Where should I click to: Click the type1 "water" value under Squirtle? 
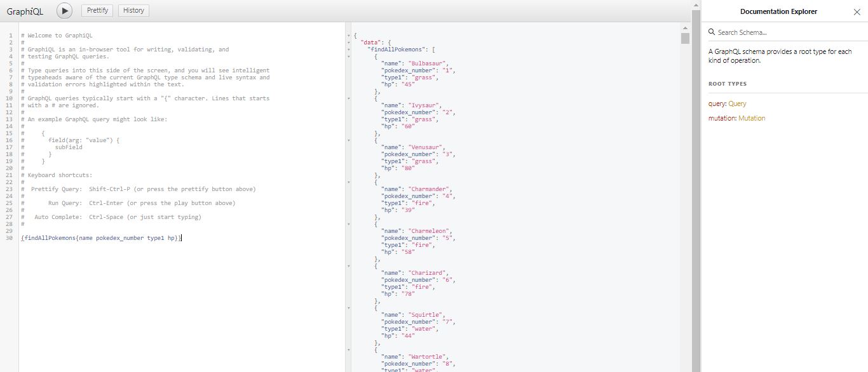423,329
